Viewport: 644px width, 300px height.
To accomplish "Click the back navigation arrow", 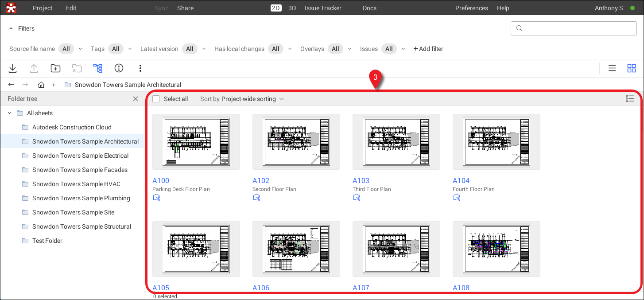I will click(x=12, y=85).
